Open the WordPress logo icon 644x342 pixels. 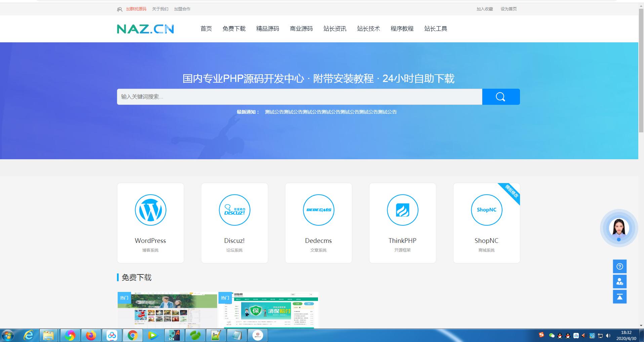click(x=150, y=210)
